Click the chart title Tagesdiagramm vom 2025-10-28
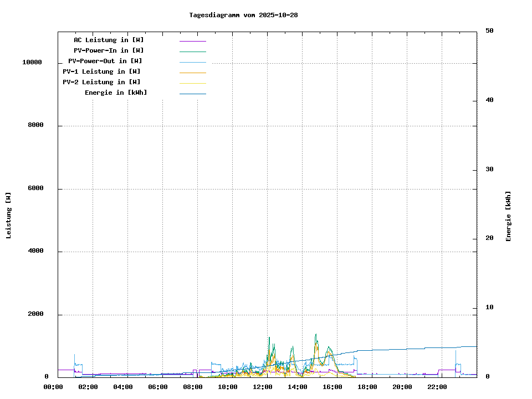532x399 pixels. [243, 15]
